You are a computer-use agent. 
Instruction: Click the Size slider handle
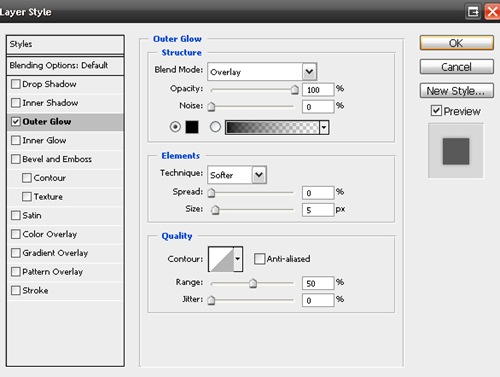(215, 209)
